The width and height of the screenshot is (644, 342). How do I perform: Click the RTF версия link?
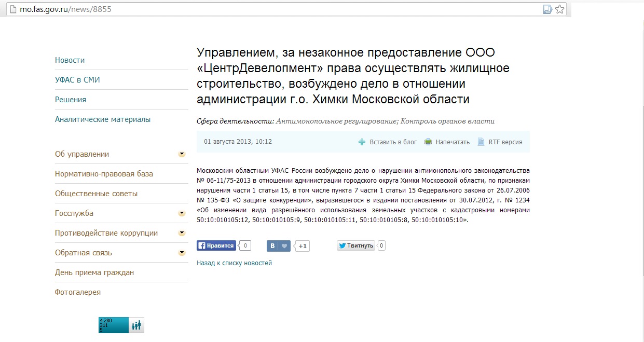[x=505, y=142]
